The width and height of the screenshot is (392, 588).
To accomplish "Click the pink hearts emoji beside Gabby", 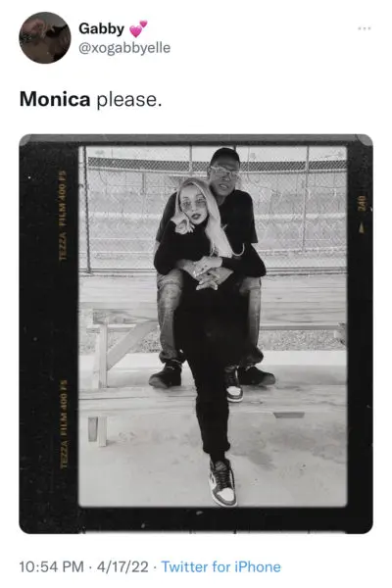I will 138,28.
